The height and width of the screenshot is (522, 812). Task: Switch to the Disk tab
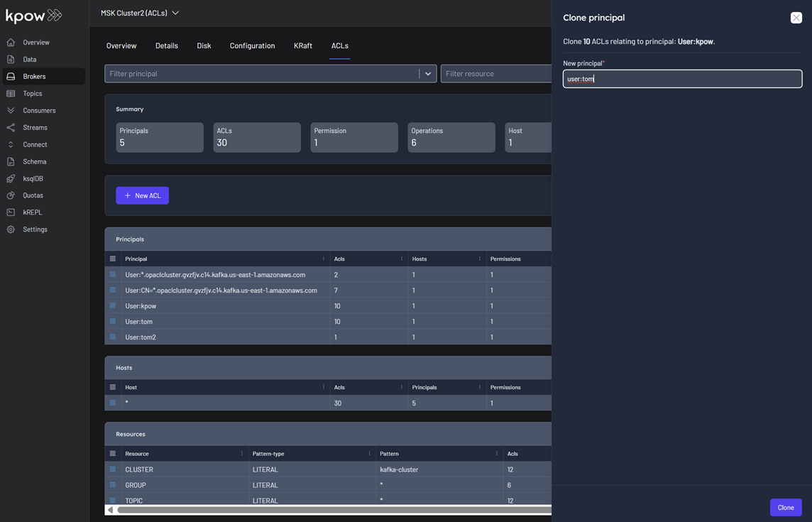[204, 46]
